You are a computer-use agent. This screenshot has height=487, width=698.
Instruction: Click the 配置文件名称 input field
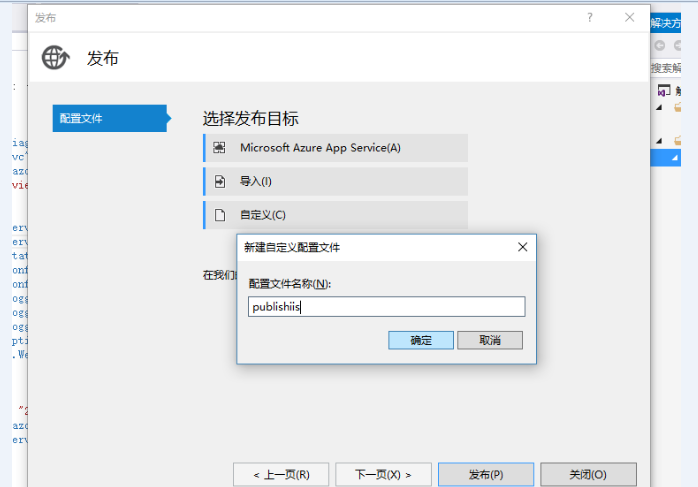(x=386, y=307)
